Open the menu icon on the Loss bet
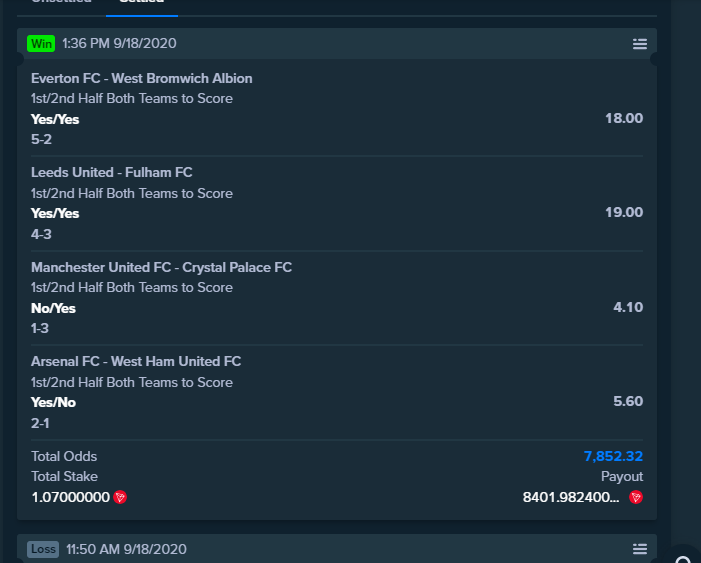701x563 pixels. click(x=640, y=549)
